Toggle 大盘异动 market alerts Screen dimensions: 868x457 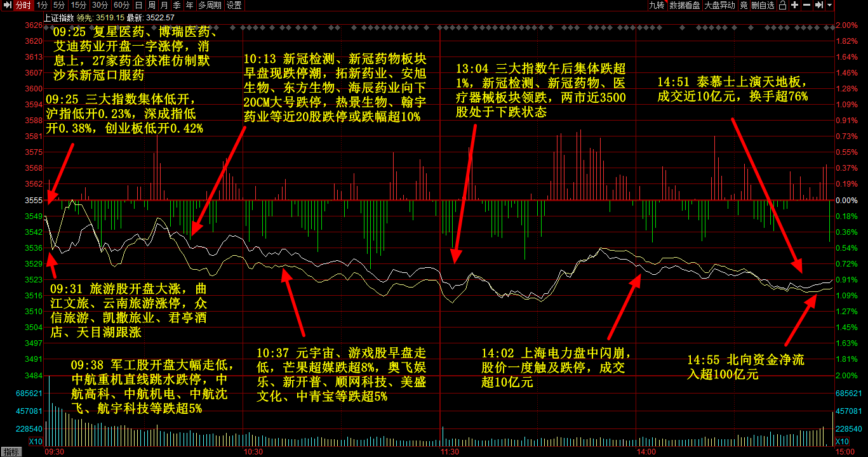pyautogui.click(x=719, y=5)
